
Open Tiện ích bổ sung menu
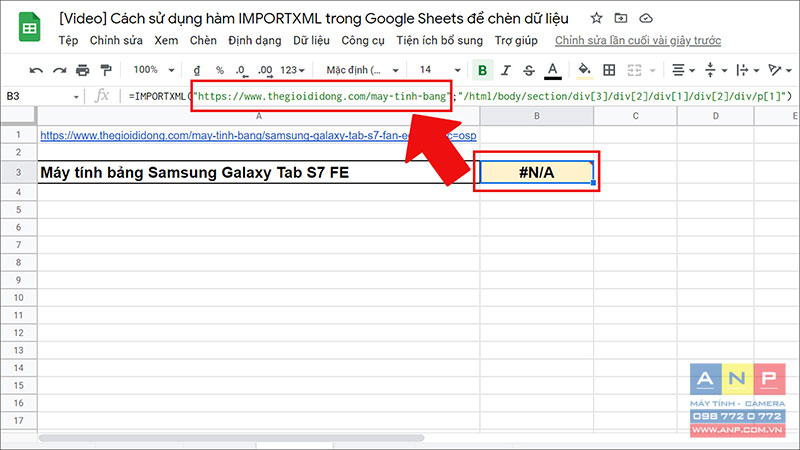tap(439, 40)
